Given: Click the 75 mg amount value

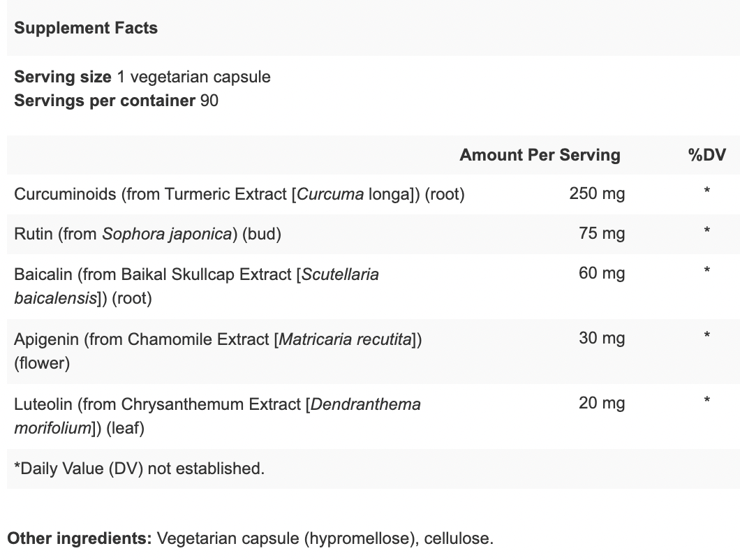Looking at the screenshot, I should click(x=602, y=233).
